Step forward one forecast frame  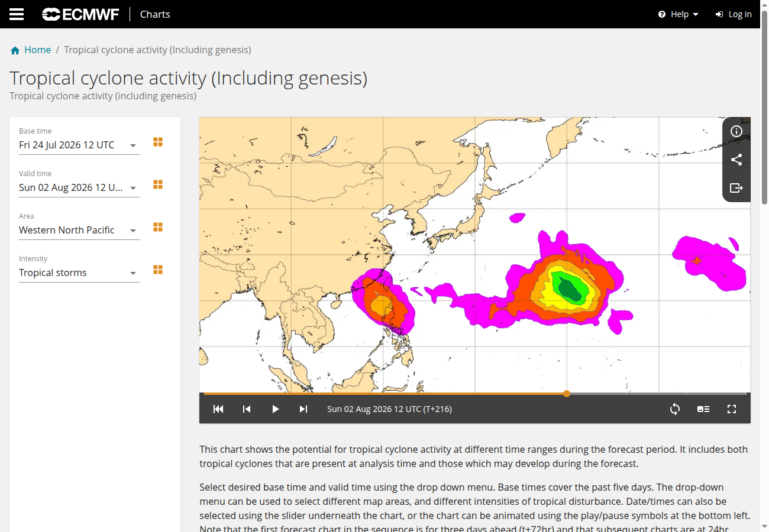coord(303,409)
